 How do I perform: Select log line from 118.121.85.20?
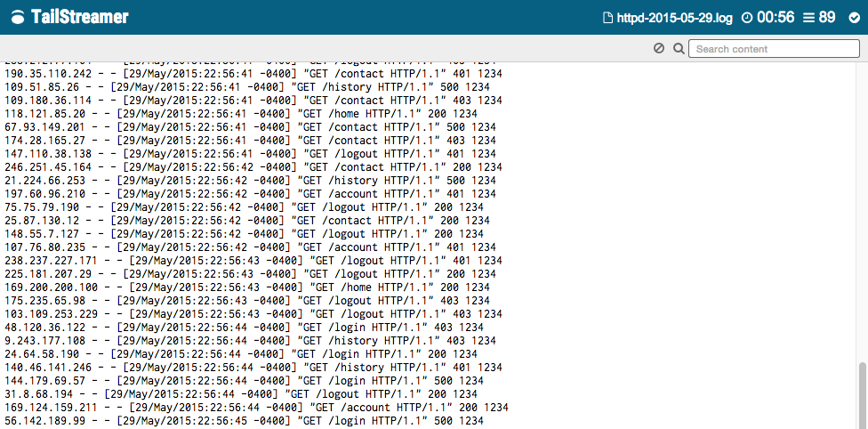[241, 114]
